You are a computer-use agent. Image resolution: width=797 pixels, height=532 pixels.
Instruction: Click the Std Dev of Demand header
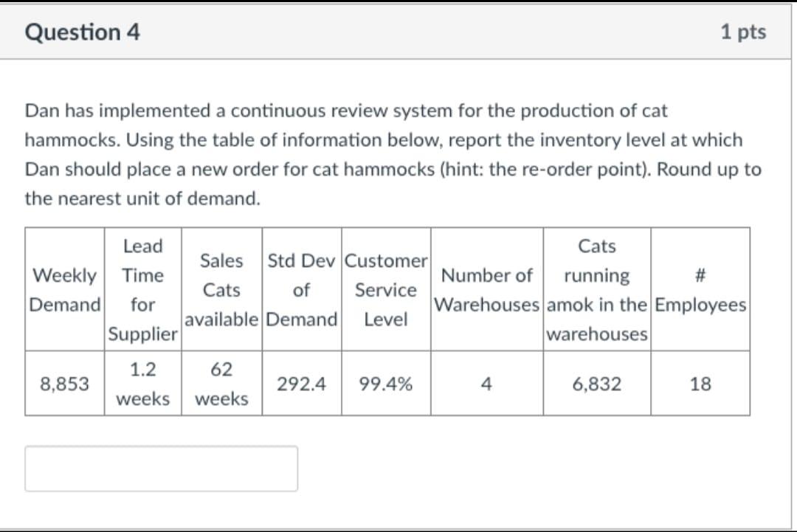[302, 289]
